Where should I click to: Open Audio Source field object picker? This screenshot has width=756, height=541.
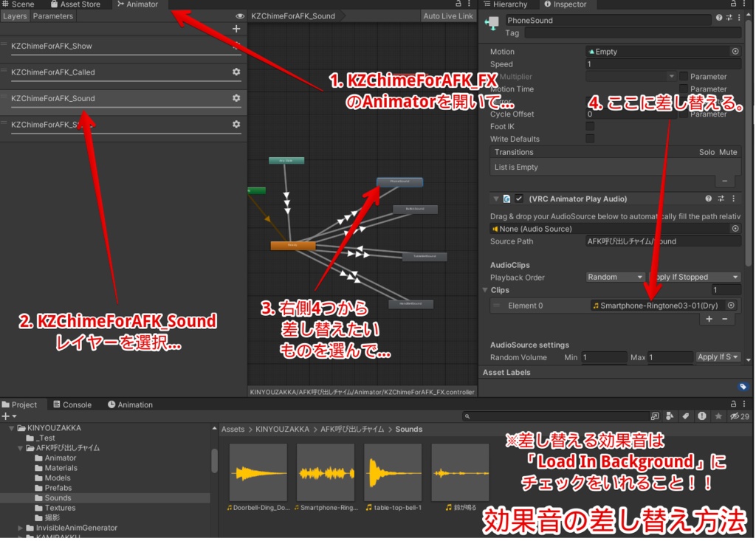click(735, 229)
